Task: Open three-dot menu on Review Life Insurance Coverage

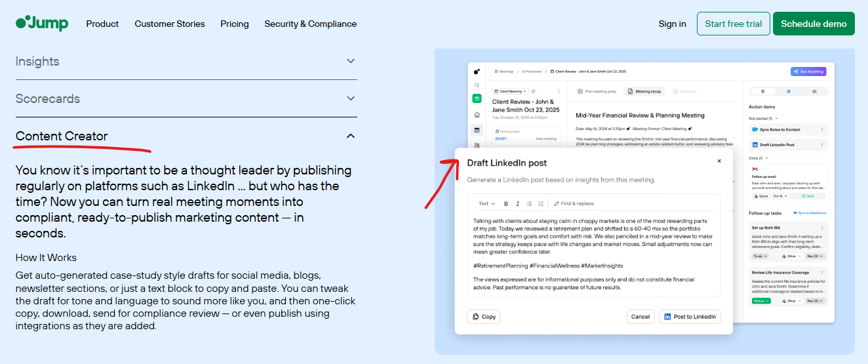Action: tap(822, 272)
